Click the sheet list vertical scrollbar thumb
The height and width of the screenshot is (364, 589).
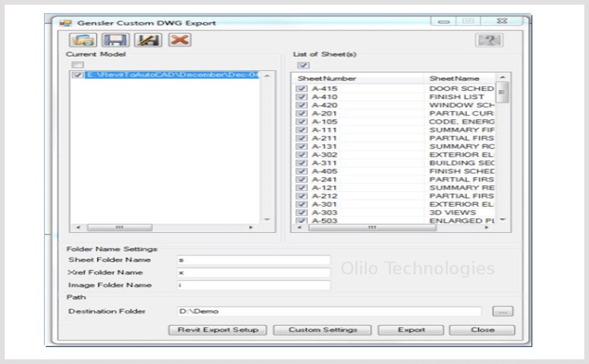point(502,92)
